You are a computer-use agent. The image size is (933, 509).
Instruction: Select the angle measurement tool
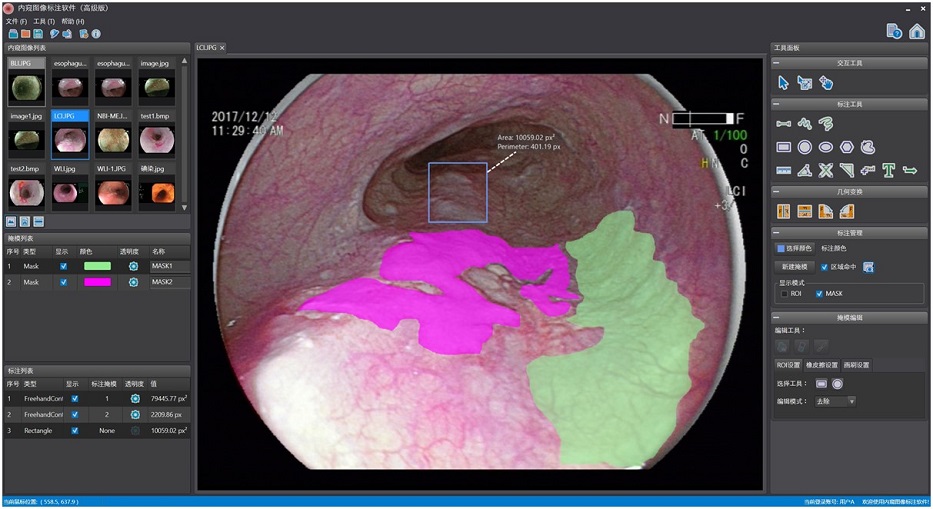804,171
